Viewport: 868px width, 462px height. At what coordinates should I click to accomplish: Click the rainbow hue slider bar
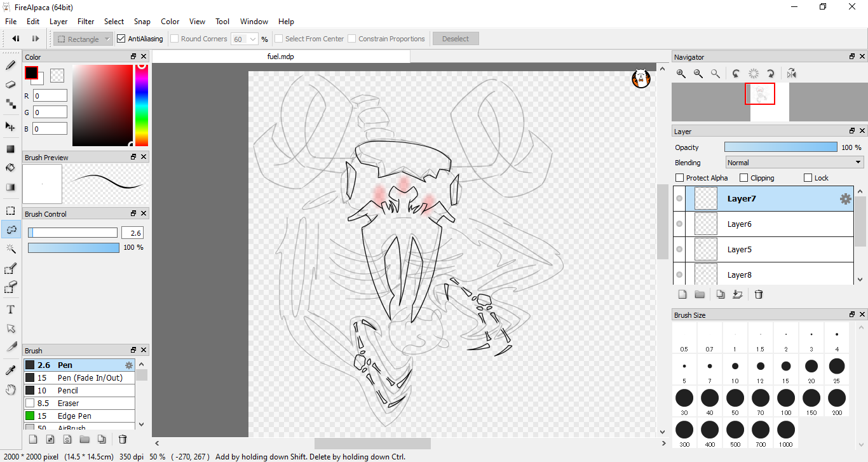142,105
